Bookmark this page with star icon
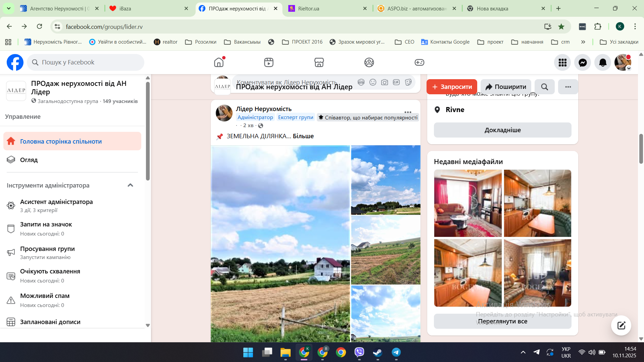Image resolution: width=644 pixels, height=362 pixels. tap(561, 27)
